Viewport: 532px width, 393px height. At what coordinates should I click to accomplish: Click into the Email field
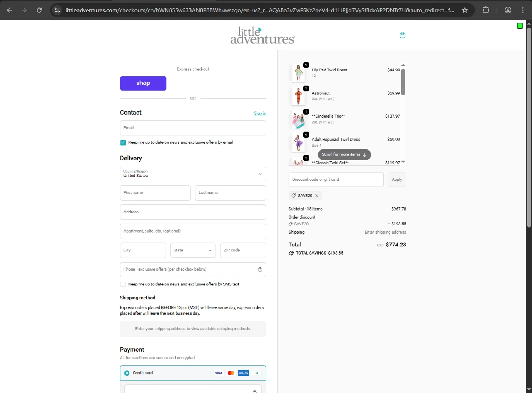[x=193, y=128]
